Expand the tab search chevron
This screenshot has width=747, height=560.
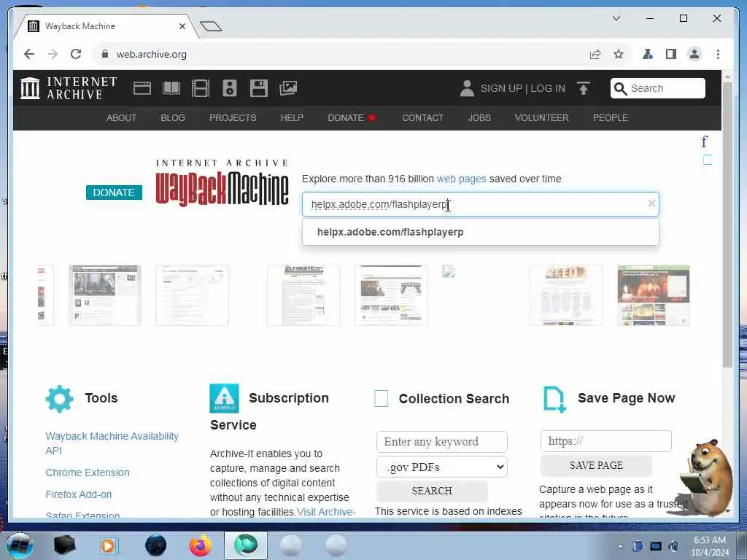coord(616,18)
